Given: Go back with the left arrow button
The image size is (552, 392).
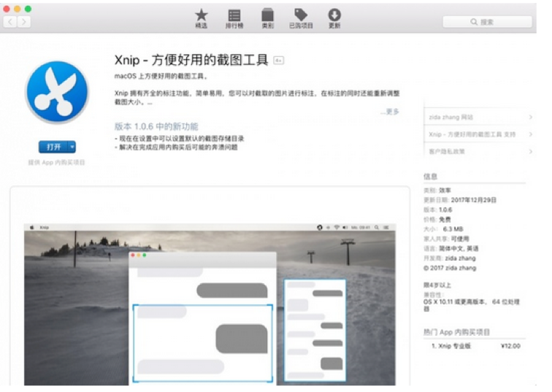Looking at the screenshot, I should pos(10,22).
